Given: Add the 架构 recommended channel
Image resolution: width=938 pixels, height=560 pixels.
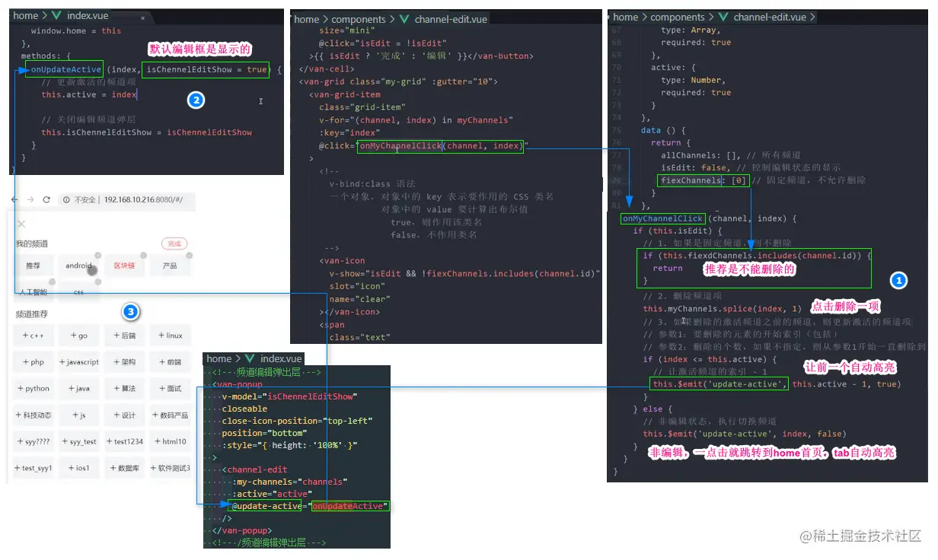Looking at the screenshot, I should [x=124, y=362].
